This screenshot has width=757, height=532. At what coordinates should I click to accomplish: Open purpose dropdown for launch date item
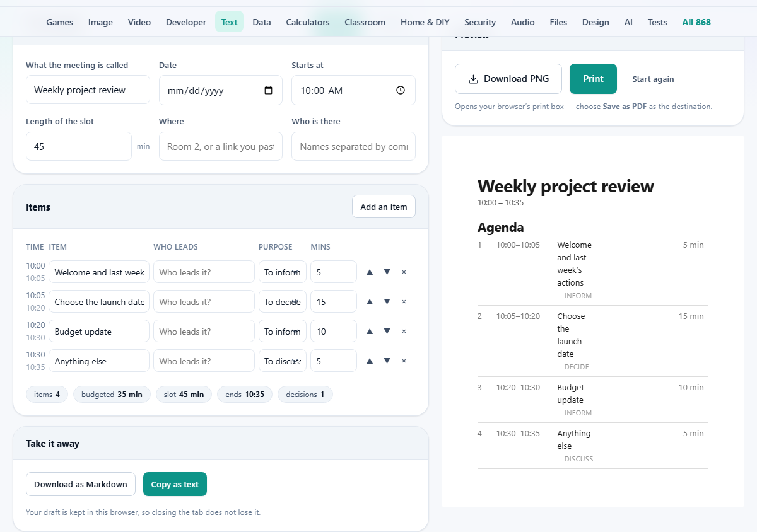coord(283,302)
